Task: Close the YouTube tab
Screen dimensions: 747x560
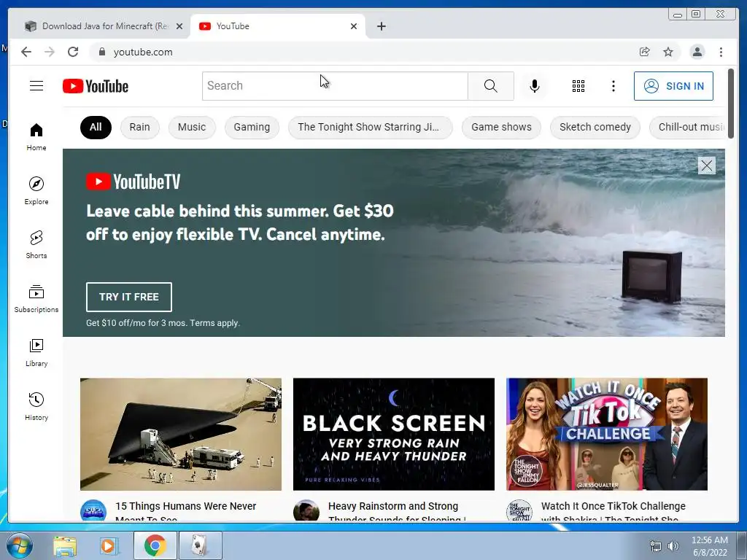Action: tap(354, 26)
